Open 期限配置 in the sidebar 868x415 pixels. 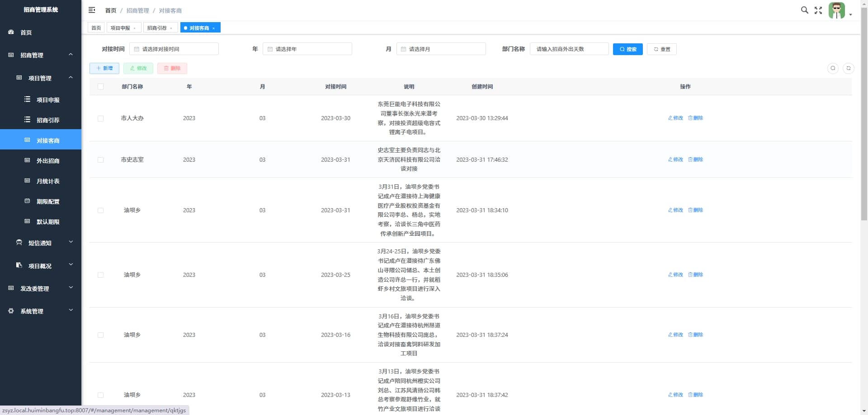coord(41,201)
